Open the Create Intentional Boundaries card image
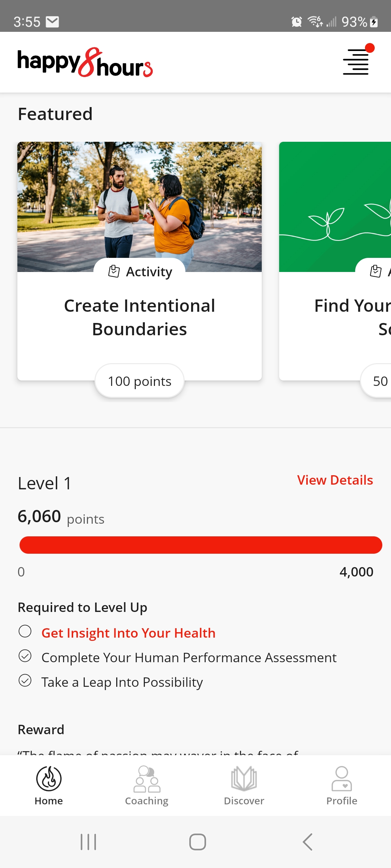This screenshot has height=868, width=391. click(139, 207)
